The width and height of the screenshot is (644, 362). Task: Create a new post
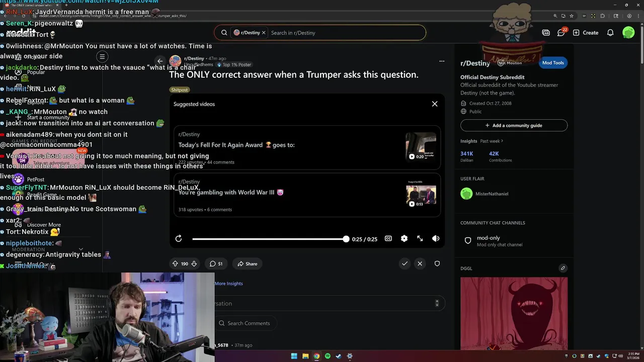pos(586,33)
